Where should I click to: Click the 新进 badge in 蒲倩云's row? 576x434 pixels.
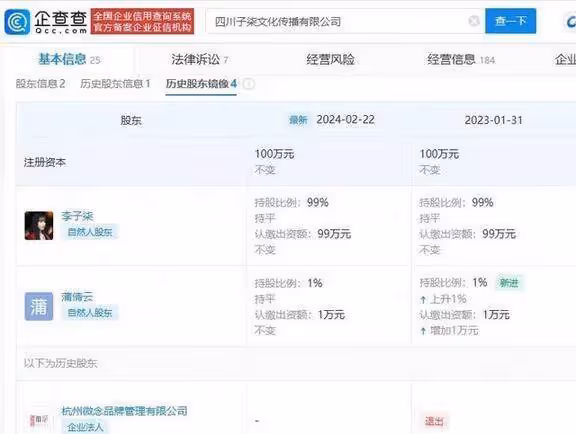coord(509,283)
